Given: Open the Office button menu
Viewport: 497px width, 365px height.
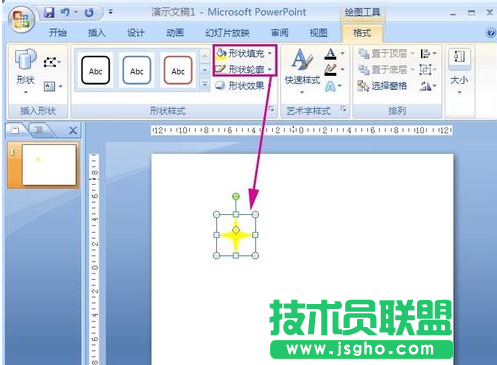Looking at the screenshot, I should coord(21,20).
